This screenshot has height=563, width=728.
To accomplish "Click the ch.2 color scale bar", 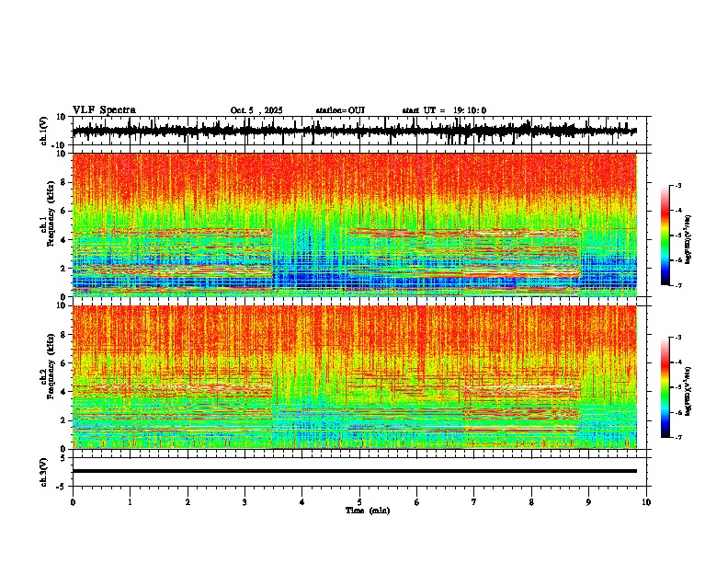I will pos(665,387).
